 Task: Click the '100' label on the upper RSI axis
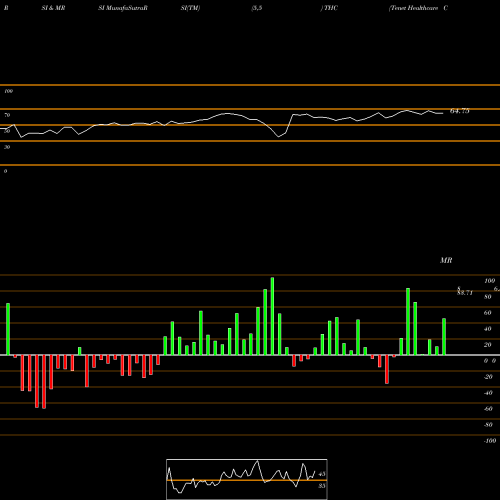point(8,91)
